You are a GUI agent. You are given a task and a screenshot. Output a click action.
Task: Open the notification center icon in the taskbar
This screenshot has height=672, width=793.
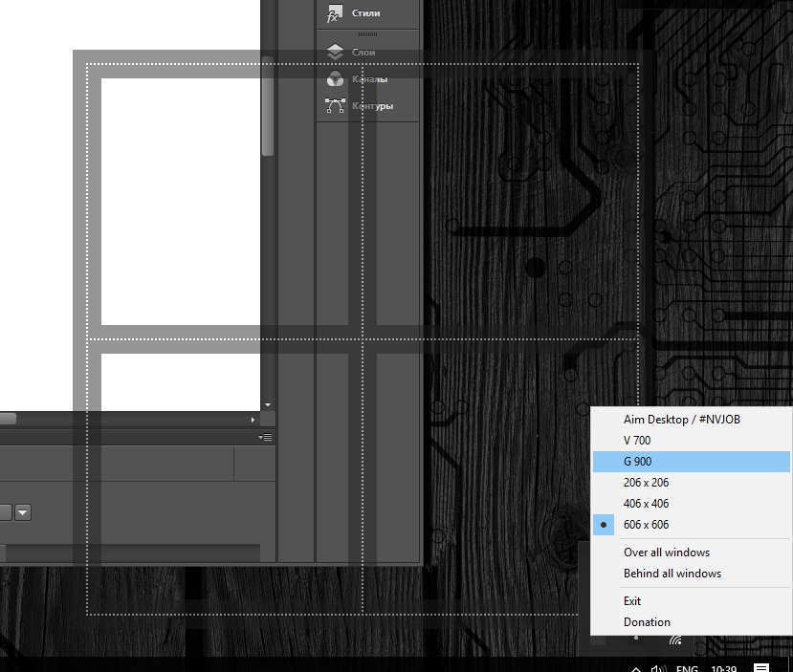click(761, 667)
